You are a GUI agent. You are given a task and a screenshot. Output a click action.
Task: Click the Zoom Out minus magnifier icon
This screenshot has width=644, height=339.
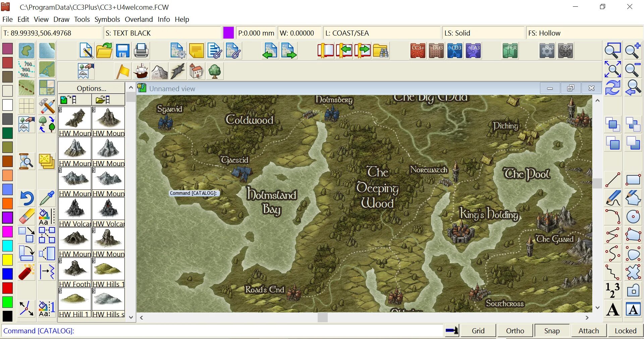pos(633,69)
